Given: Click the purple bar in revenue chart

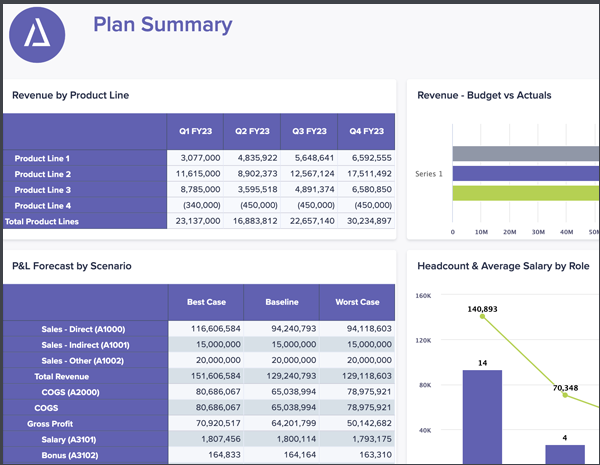Looking at the screenshot, I should pos(526,173).
